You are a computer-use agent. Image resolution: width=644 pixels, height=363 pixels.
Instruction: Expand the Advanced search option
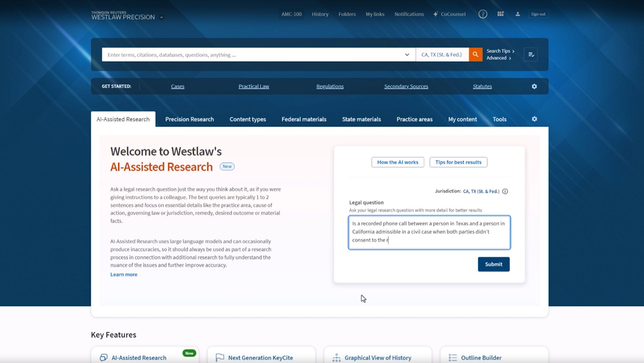point(498,58)
